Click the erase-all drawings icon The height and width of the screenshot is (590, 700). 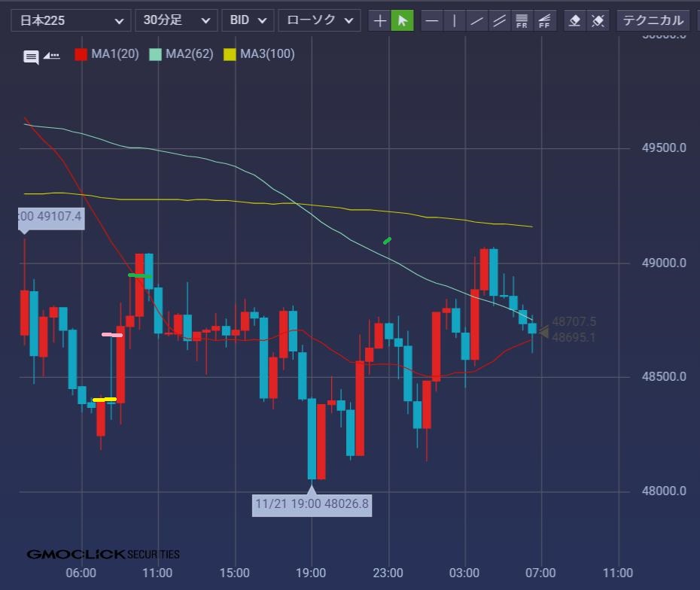click(x=598, y=20)
